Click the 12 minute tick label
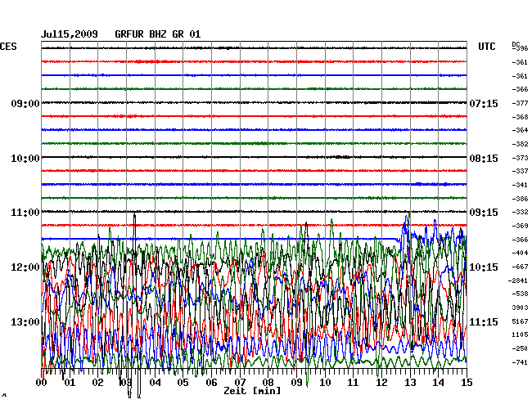The width and height of the screenshot is (532, 404). coord(381,383)
